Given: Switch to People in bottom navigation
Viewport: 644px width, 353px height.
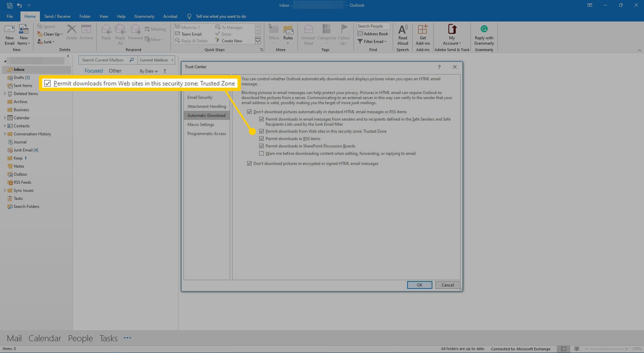Looking at the screenshot, I should 80,338.
